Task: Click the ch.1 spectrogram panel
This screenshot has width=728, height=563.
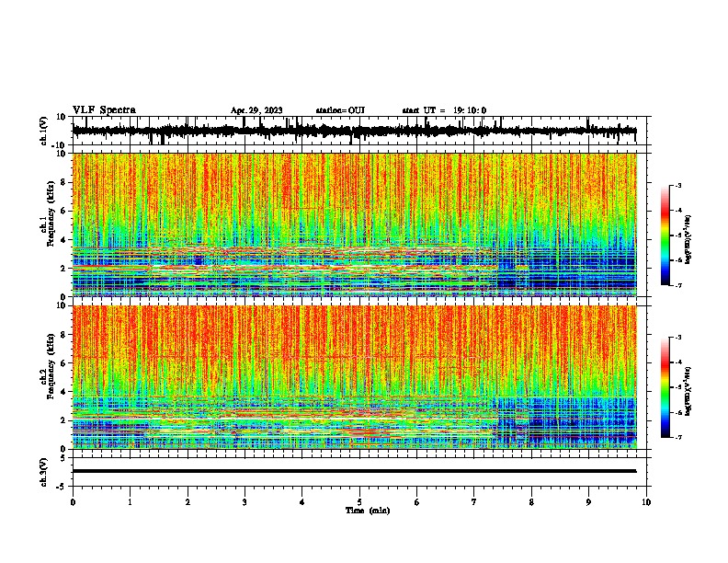Action: tap(354, 224)
